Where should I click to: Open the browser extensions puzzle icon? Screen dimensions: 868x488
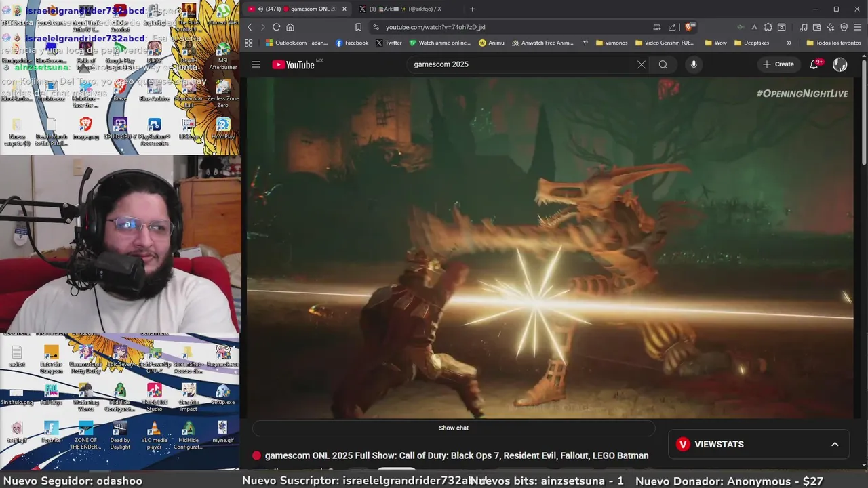point(768,27)
